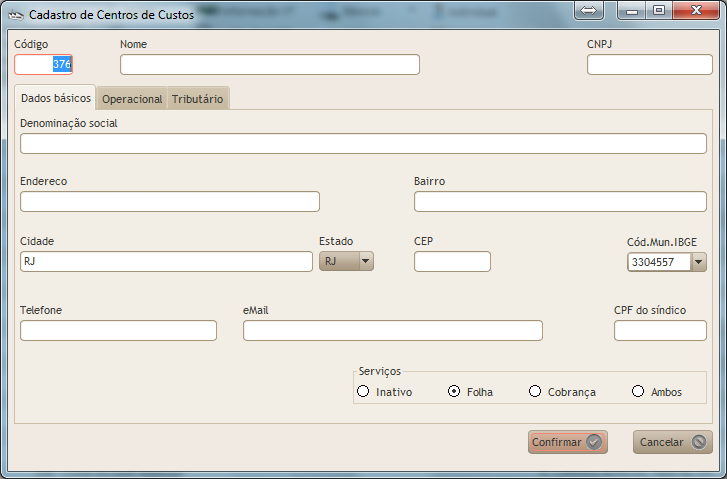This screenshot has width=727, height=479.
Task: Click the CPF do síndico field
Action: pyautogui.click(x=659, y=331)
